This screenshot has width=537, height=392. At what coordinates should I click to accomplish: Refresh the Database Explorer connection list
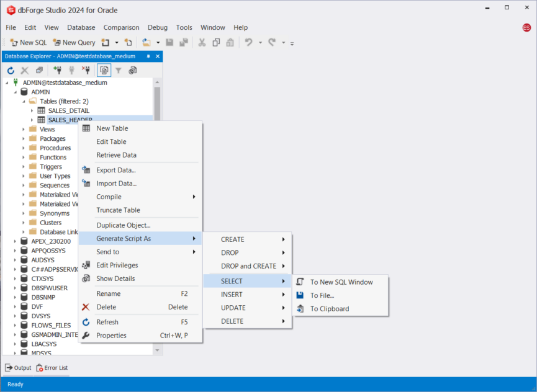point(10,70)
